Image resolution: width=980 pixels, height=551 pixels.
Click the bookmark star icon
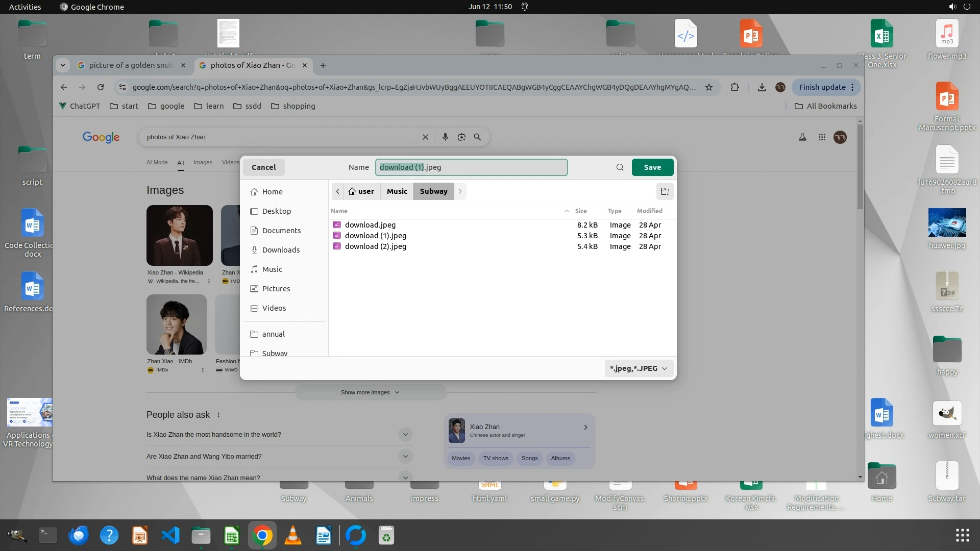click(x=708, y=87)
